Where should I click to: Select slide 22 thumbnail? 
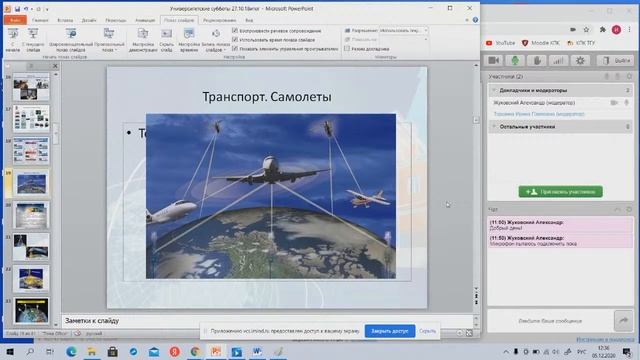[x=31, y=279]
